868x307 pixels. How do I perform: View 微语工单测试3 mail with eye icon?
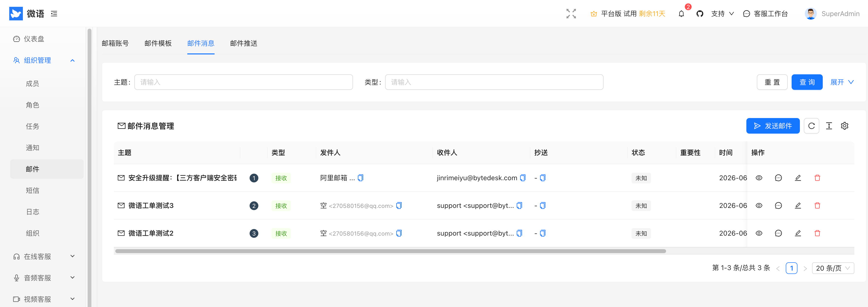[759, 205]
